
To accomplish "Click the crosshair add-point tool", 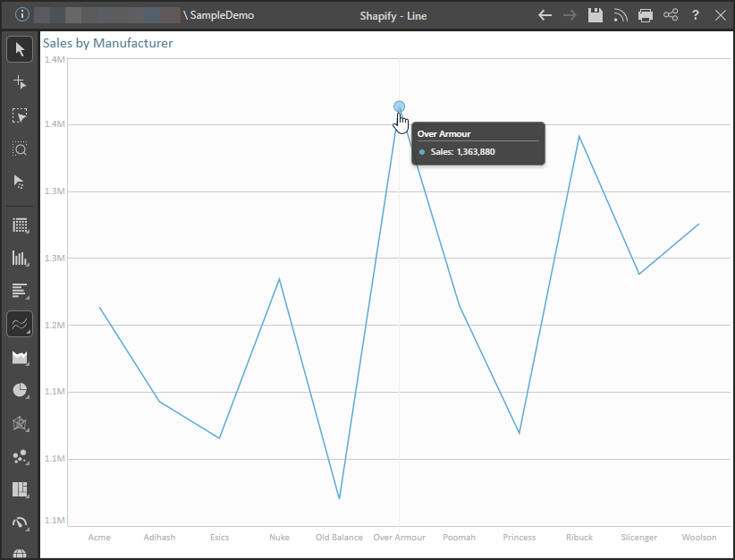I will coord(20,82).
